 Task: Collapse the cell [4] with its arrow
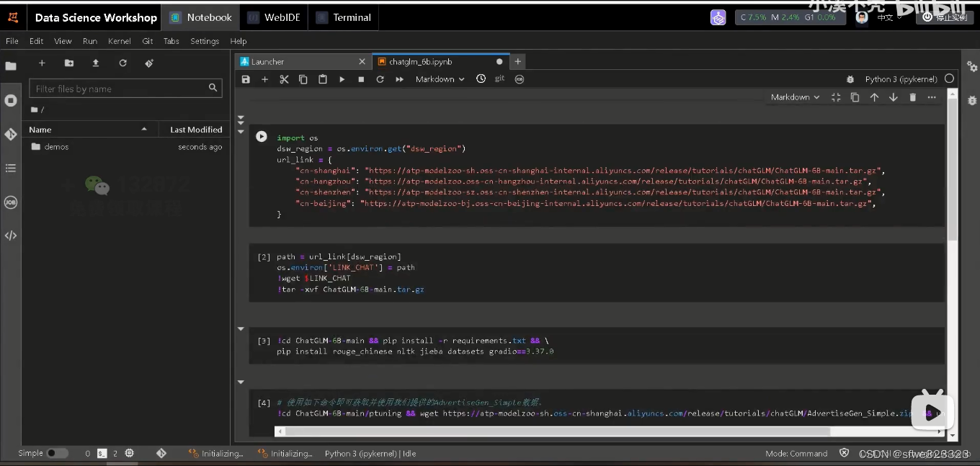[x=241, y=382]
